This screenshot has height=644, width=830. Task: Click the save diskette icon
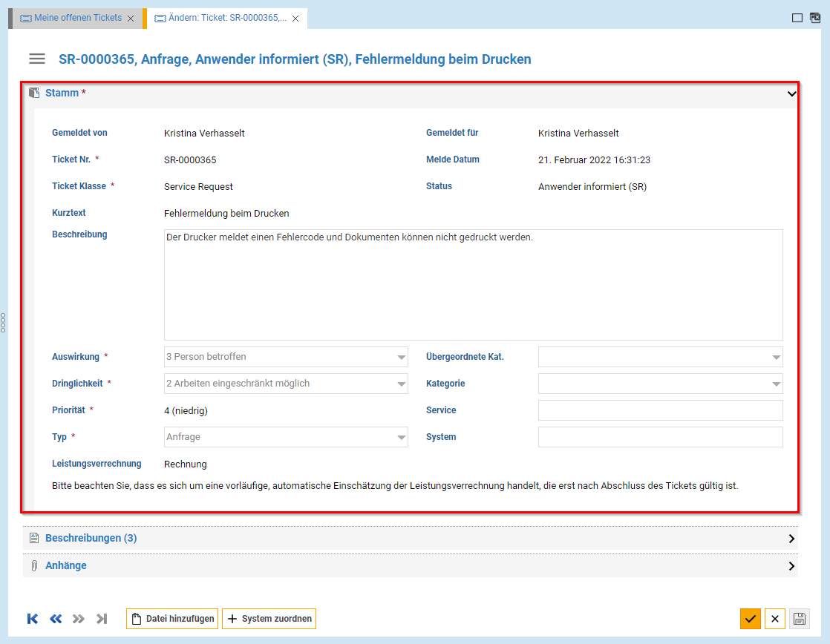(800, 619)
